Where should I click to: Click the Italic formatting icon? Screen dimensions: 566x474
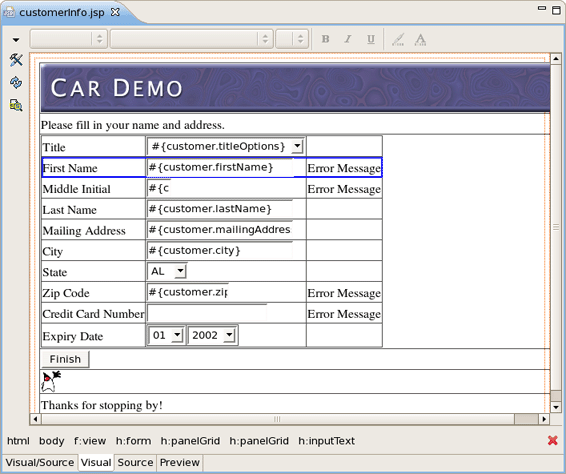click(348, 39)
